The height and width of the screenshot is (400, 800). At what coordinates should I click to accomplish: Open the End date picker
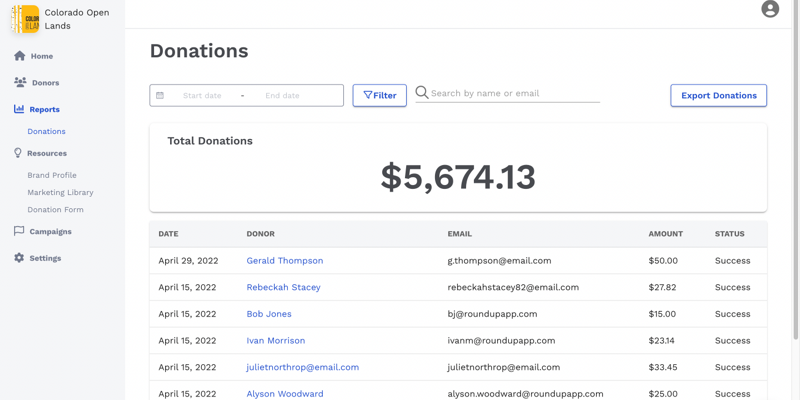[282, 96]
